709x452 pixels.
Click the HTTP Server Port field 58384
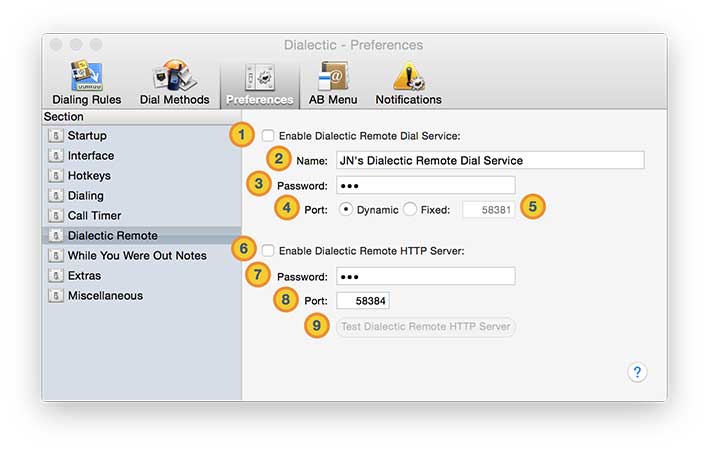[x=363, y=301]
